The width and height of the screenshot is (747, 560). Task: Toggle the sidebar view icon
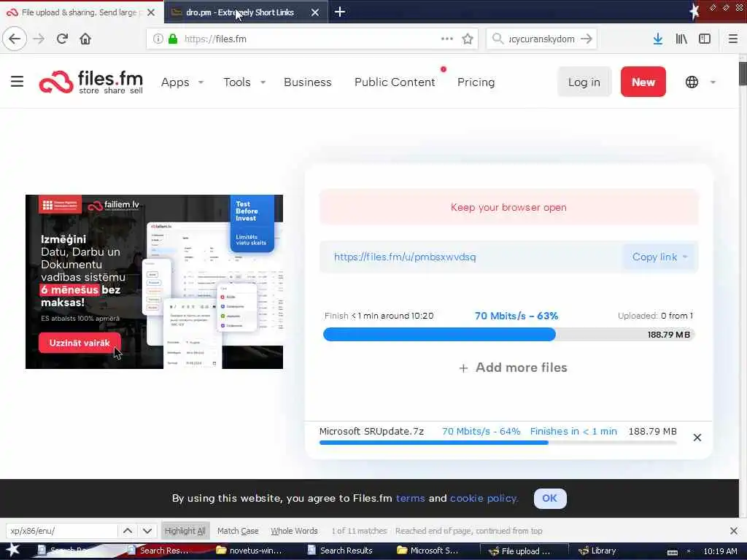[705, 39]
